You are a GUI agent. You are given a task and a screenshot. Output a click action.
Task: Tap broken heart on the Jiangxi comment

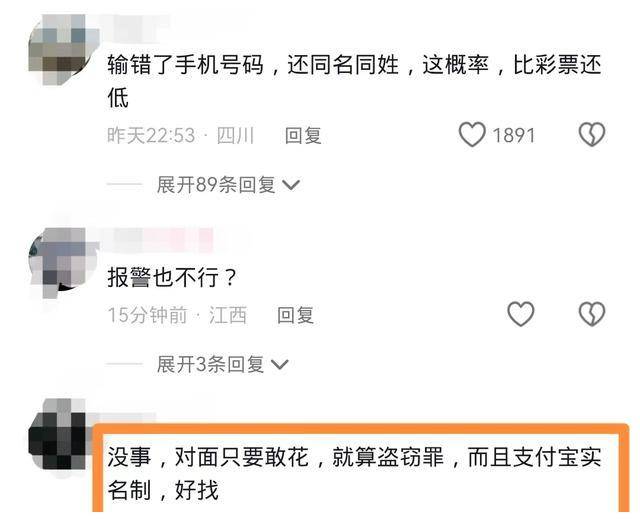coord(592,314)
